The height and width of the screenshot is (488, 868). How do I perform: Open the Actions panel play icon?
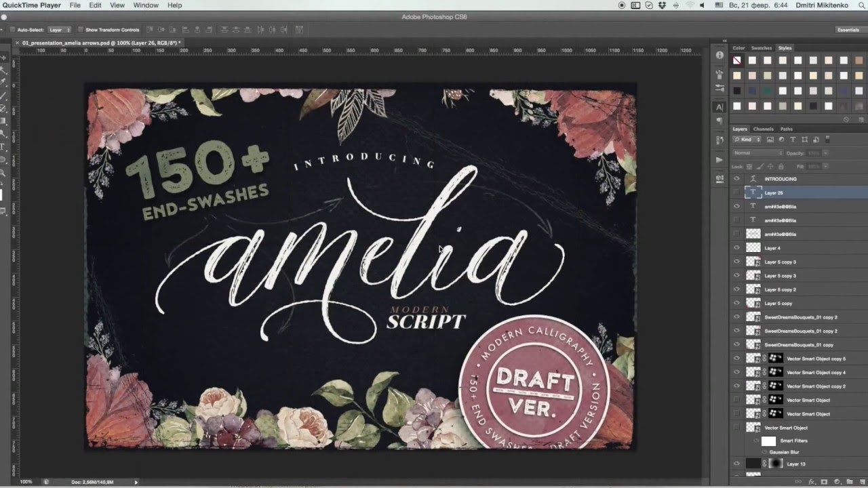pos(719,160)
